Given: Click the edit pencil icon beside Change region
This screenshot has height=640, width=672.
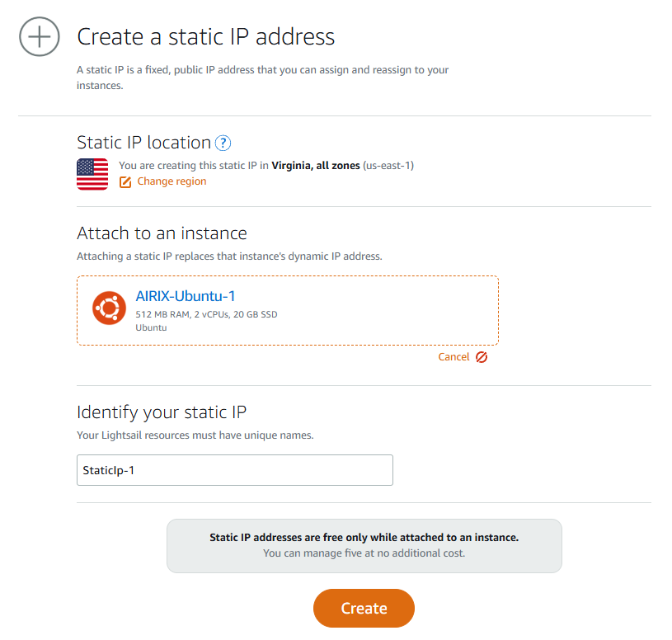Looking at the screenshot, I should [x=125, y=181].
